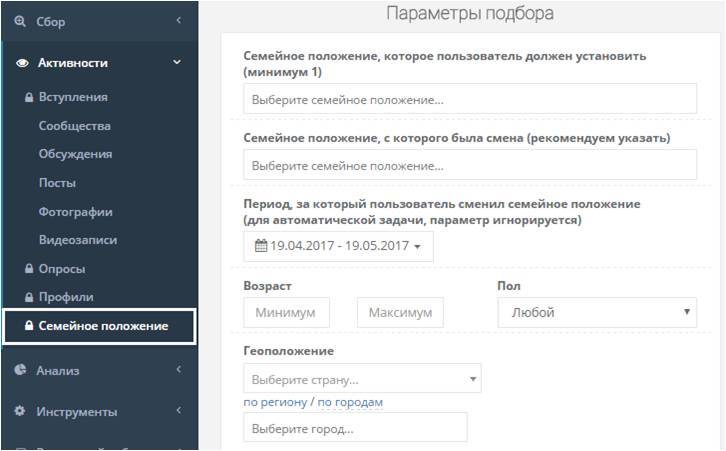Click the pie chart icon beside Анализ
726x451 pixels.
click(21, 370)
